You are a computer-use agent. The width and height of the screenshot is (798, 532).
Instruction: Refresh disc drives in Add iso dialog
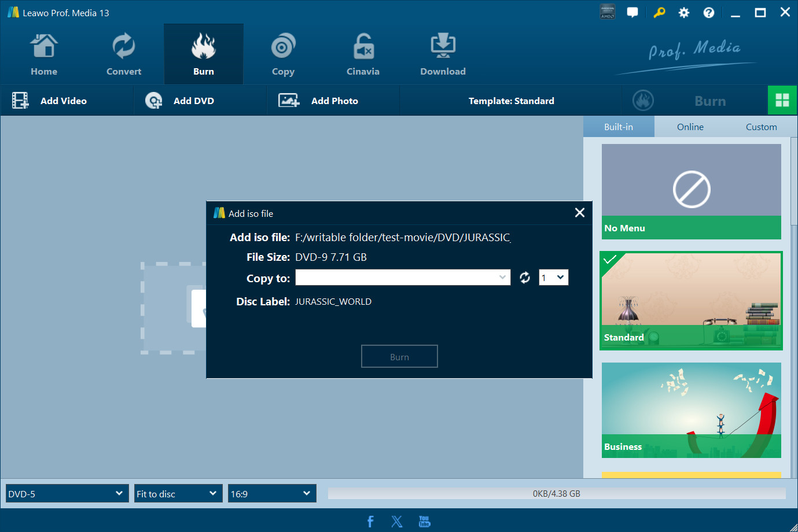(525, 278)
